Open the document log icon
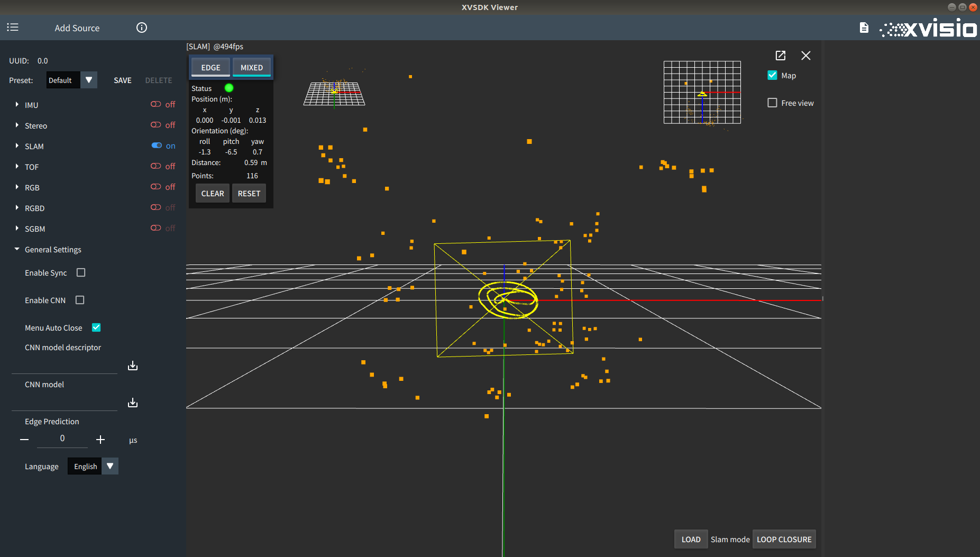Image resolution: width=980 pixels, height=557 pixels. [864, 28]
